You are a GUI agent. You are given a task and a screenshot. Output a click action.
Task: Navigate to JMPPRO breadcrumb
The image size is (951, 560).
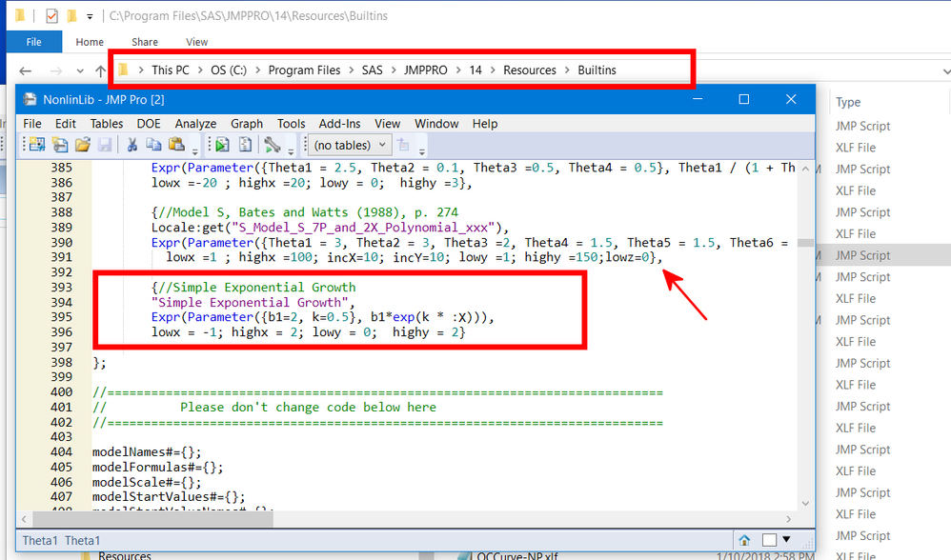pyautogui.click(x=426, y=70)
